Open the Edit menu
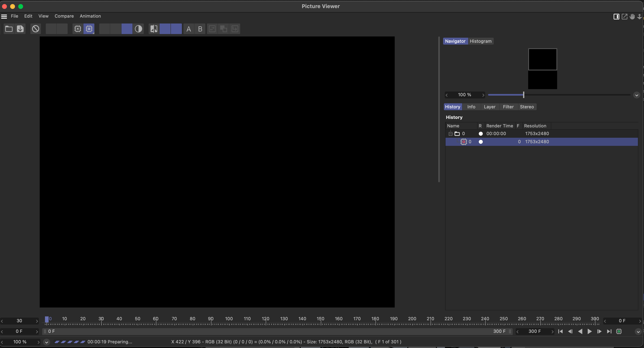The height and width of the screenshot is (348, 644). pyautogui.click(x=28, y=16)
